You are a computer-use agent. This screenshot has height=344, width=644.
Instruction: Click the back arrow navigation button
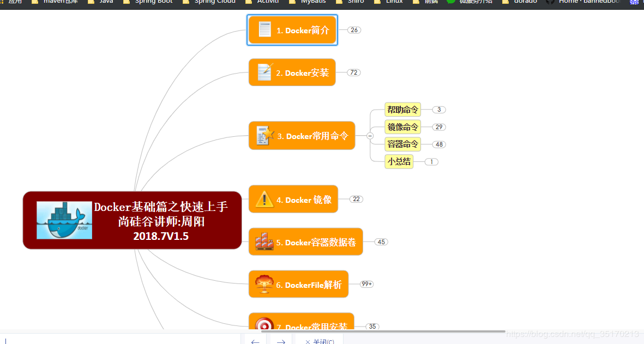[x=255, y=341]
